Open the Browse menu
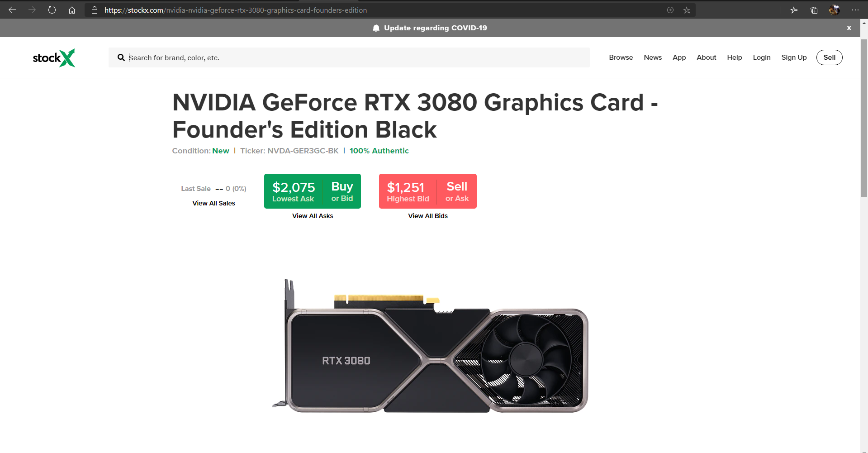 click(x=621, y=57)
